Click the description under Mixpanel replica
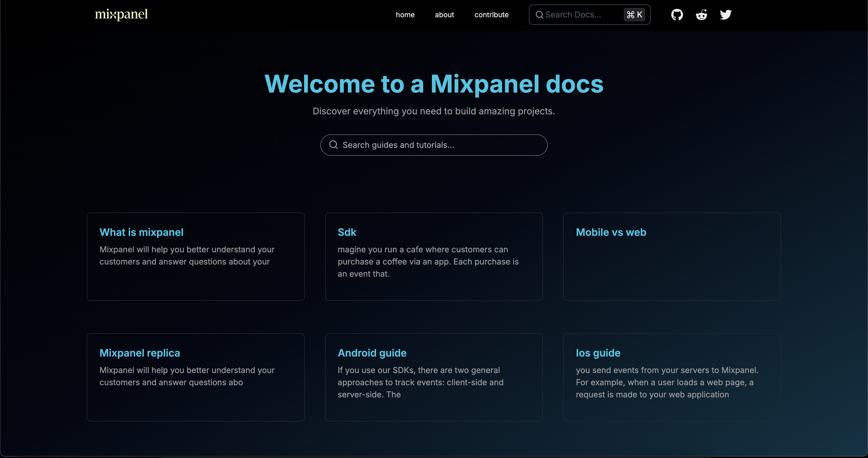Image resolution: width=868 pixels, height=458 pixels. pyautogui.click(x=187, y=376)
